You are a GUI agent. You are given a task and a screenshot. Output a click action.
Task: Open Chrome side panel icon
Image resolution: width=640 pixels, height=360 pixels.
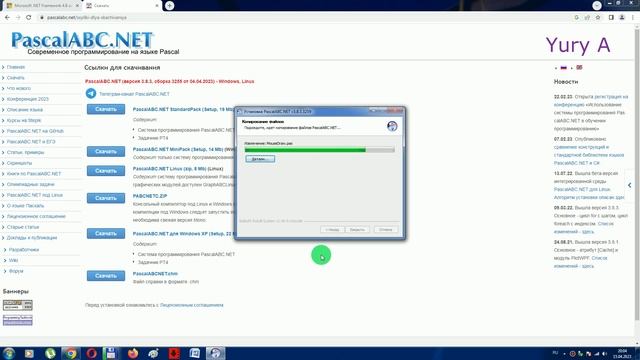(x=611, y=18)
